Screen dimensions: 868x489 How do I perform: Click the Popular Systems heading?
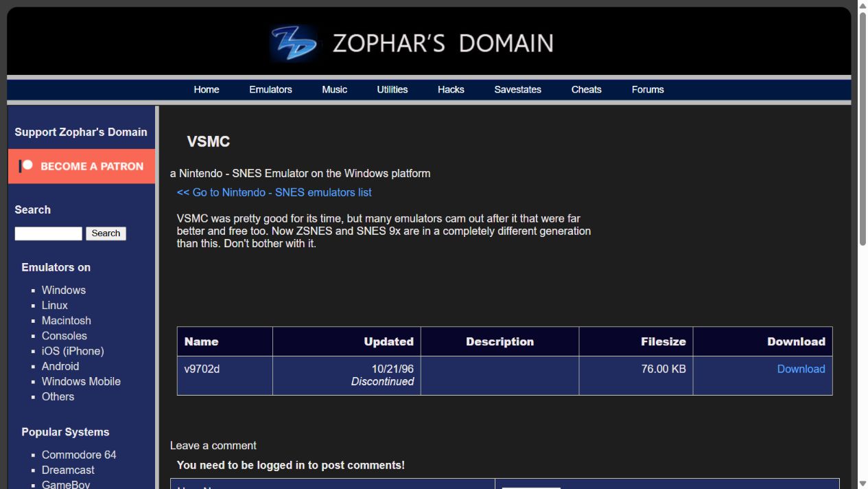[65, 432]
